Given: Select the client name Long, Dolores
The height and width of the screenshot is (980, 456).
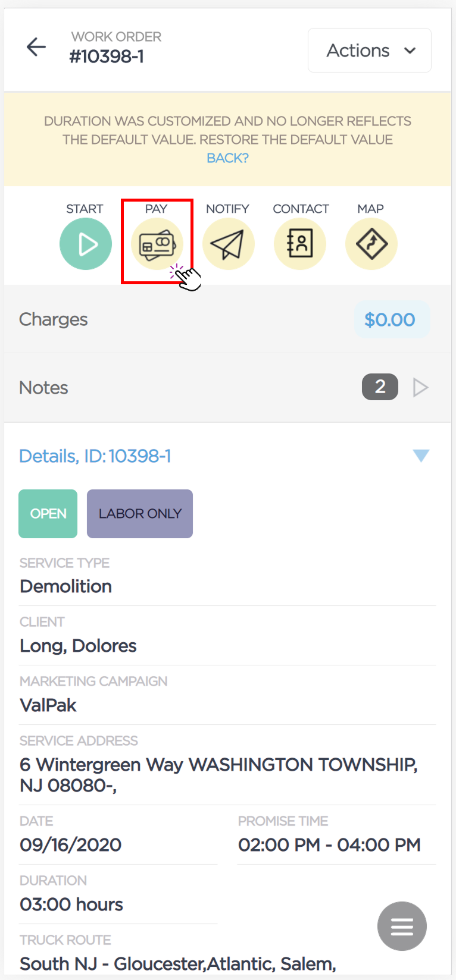Looking at the screenshot, I should pyautogui.click(x=78, y=646).
